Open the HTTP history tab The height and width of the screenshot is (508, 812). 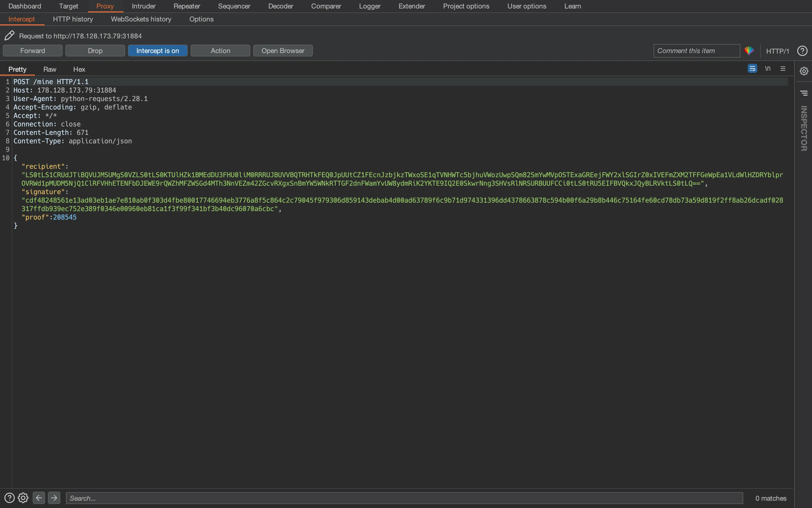73,19
